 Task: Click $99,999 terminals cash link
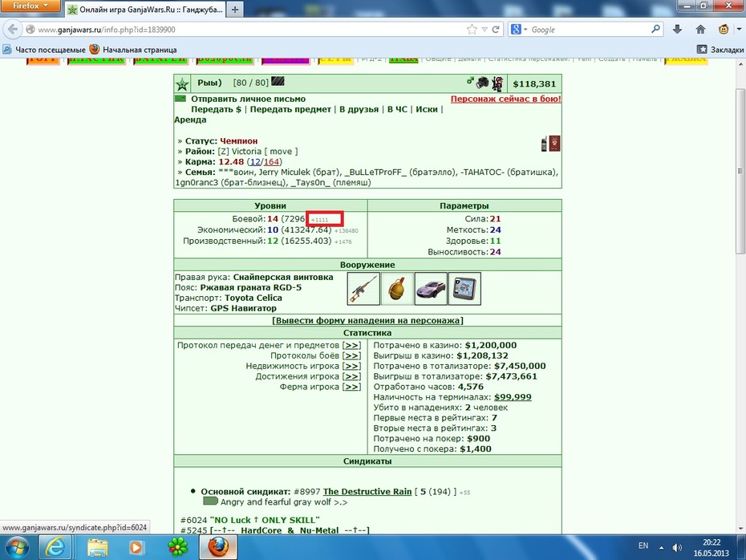(x=513, y=397)
